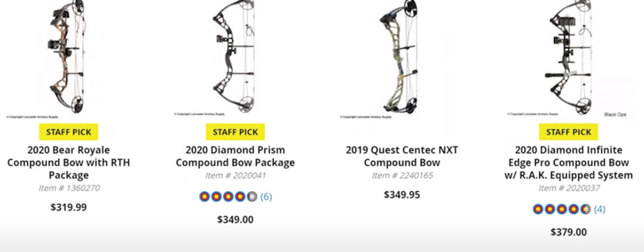Open the 2019 Quest Centec NXT Compound Bow link
The width and height of the screenshot is (644, 252).
click(402, 156)
